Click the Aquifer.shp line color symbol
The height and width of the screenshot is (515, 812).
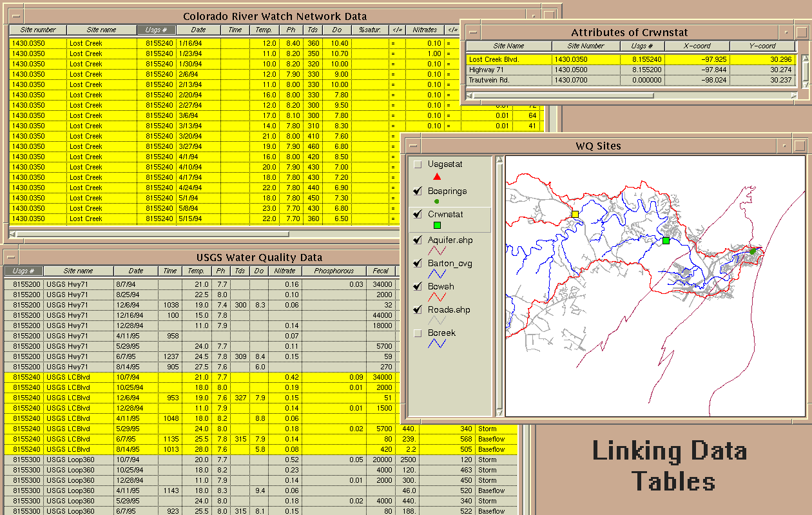click(x=437, y=250)
